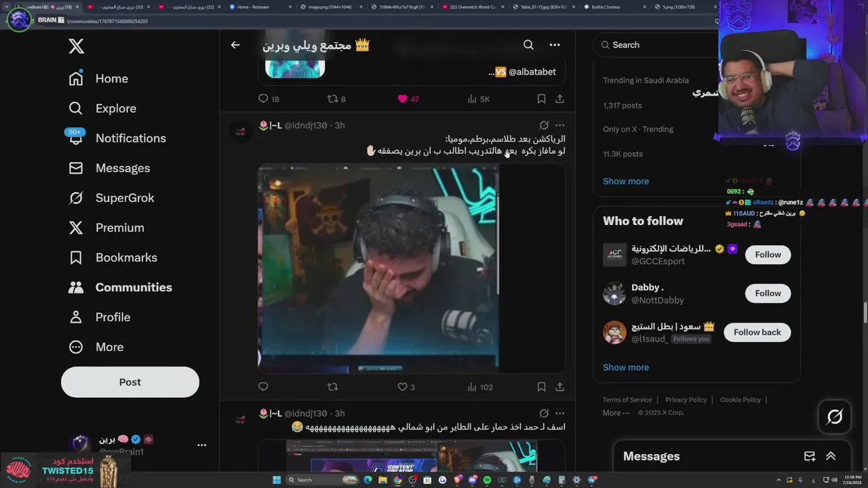This screenshot has width=868, height=488.
Task: Share the post with 47 likes
Action: [x=559, y=99]
